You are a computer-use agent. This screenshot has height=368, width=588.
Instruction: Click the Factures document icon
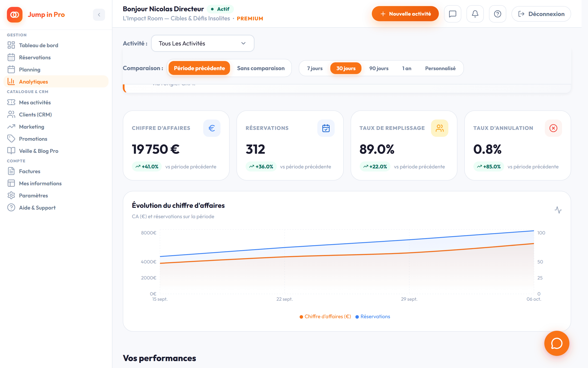point(11,171)
